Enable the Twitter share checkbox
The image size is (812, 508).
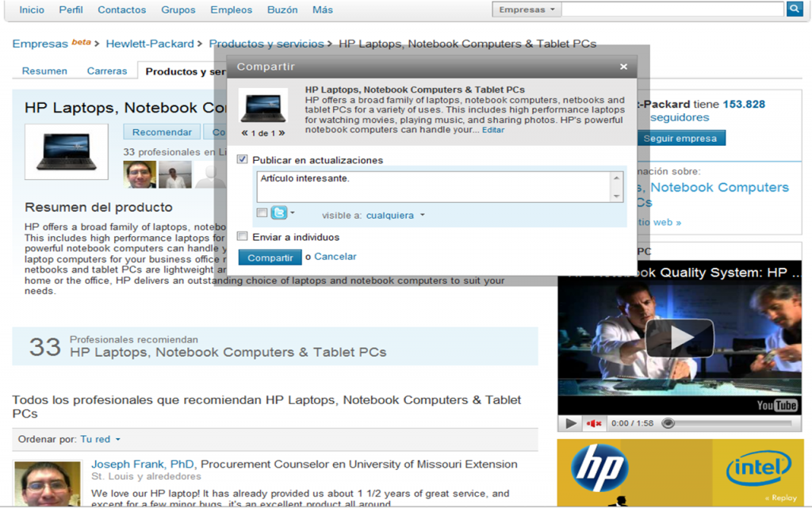click(262, 212)
